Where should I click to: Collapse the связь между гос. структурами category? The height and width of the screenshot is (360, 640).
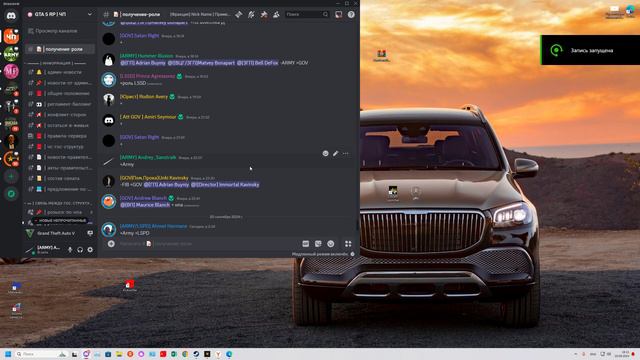click(59, 203)
